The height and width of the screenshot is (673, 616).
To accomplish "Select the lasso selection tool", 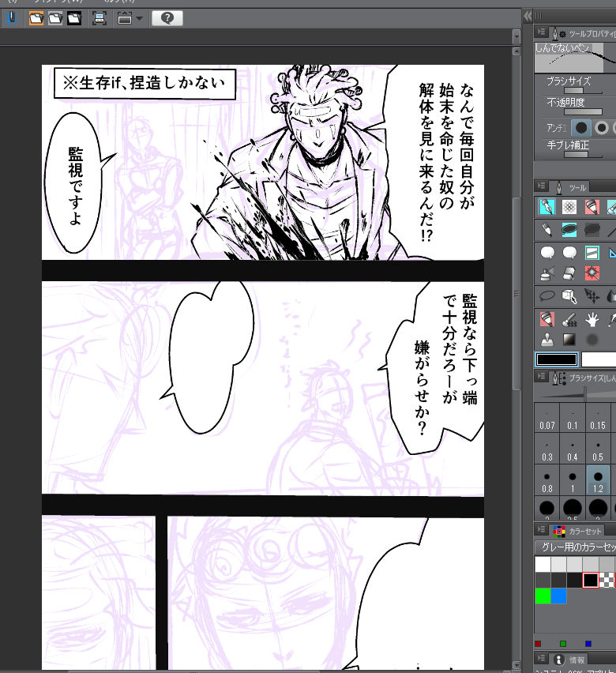I will 547,295.
